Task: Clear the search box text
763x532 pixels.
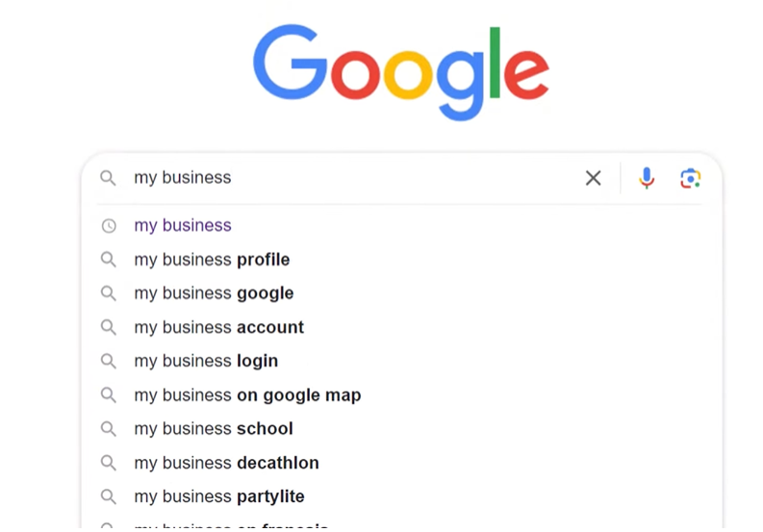Action: [x=594, y=178]
